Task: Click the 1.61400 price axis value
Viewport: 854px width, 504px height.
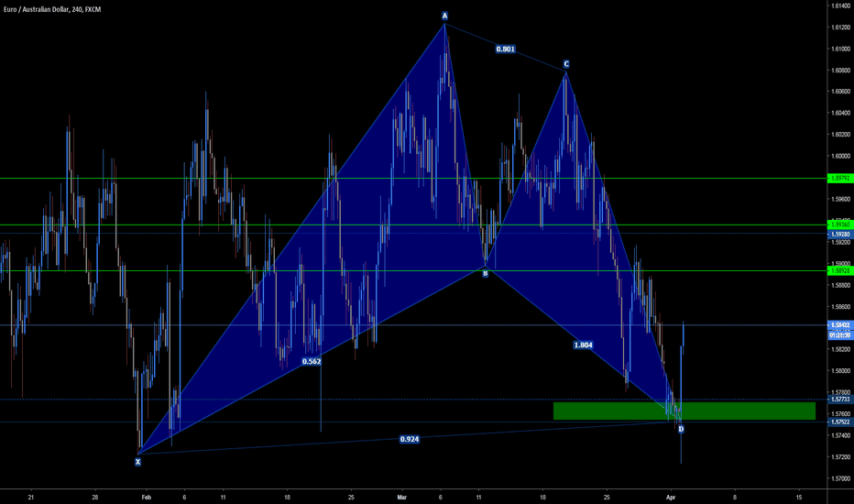Action: 841,5
